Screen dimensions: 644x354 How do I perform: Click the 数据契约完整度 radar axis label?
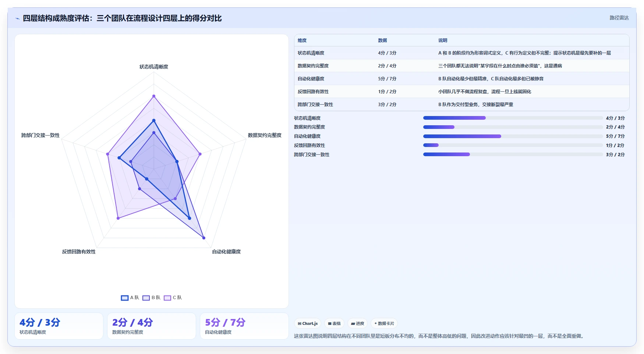pos(265,135)
